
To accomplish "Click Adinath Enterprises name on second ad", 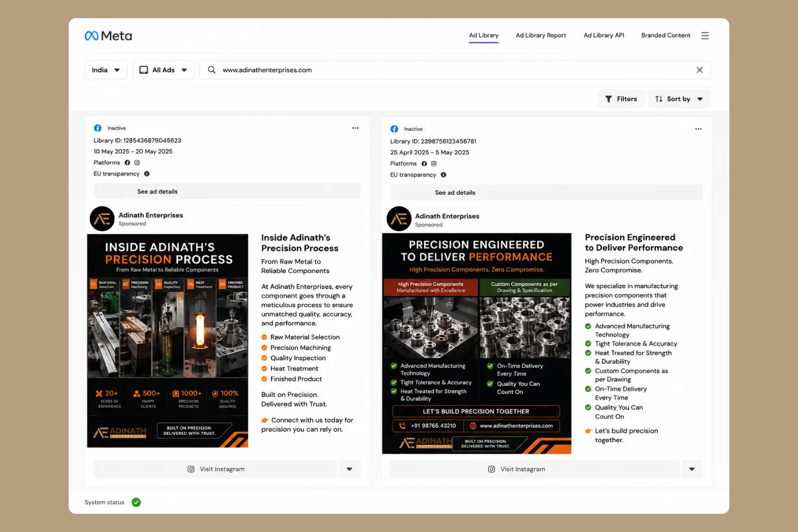I will [447, 216].
